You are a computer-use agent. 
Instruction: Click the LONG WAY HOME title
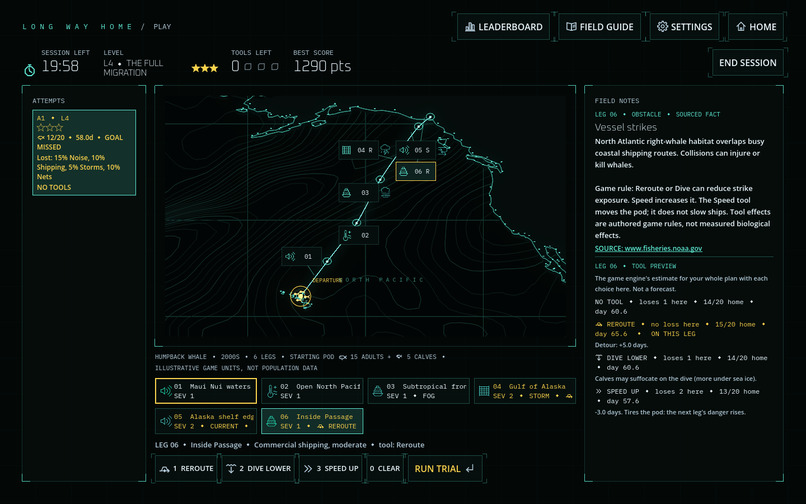point(77,27)
